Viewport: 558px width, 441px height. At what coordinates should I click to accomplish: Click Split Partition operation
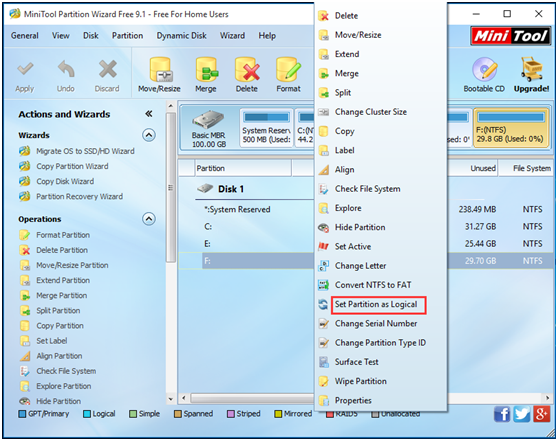pos(58,311)
